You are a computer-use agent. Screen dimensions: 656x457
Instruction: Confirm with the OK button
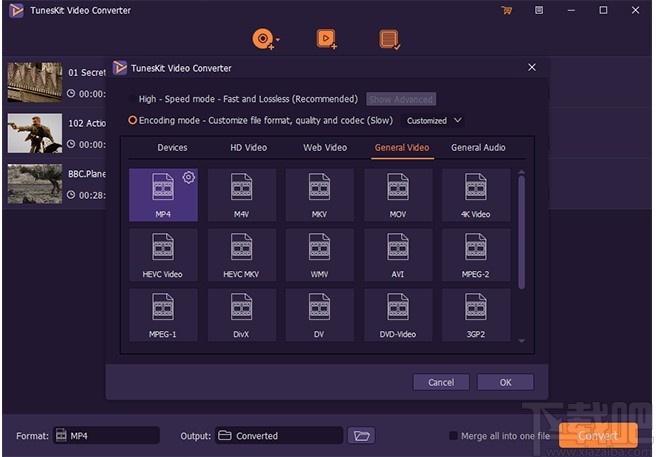coord(505,383)
